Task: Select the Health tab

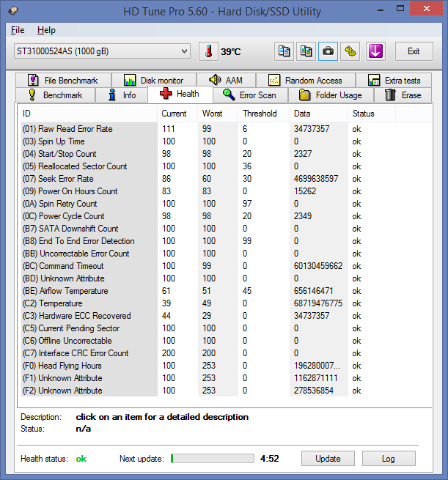Action: pos(180,94)
